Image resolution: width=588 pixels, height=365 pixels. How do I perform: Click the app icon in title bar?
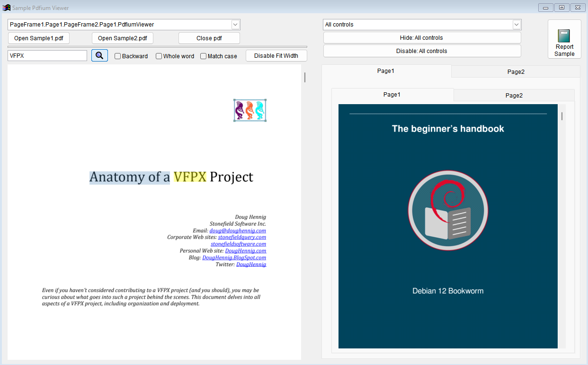pyautogui.click(x=7, y=8)
